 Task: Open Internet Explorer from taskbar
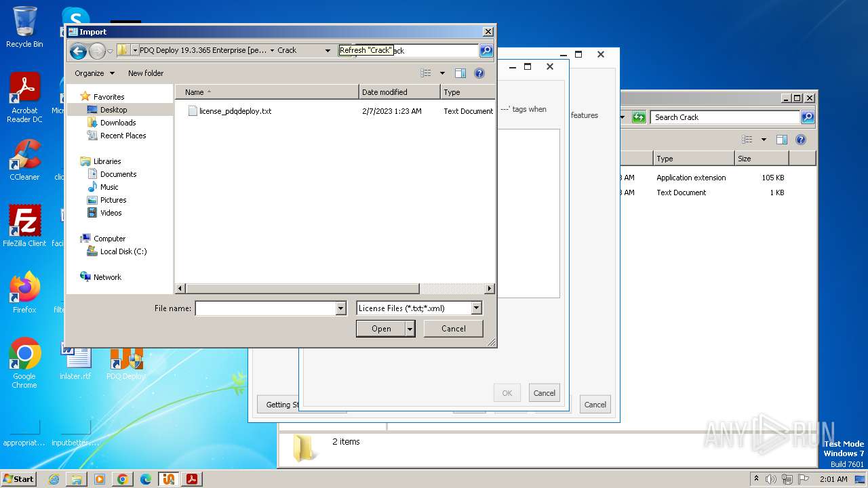click(x=54, y=479)
